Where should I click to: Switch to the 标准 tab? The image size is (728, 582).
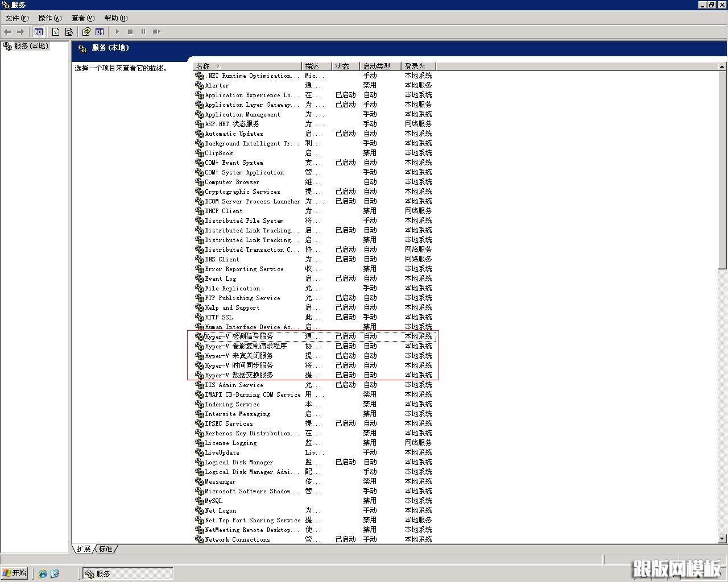(x=105, y=549)
